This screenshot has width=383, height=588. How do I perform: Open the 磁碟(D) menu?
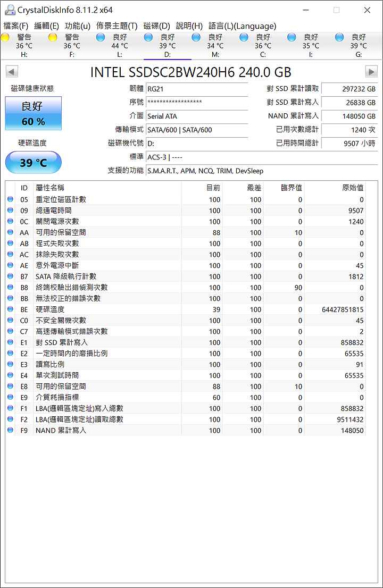click(157, 26)
